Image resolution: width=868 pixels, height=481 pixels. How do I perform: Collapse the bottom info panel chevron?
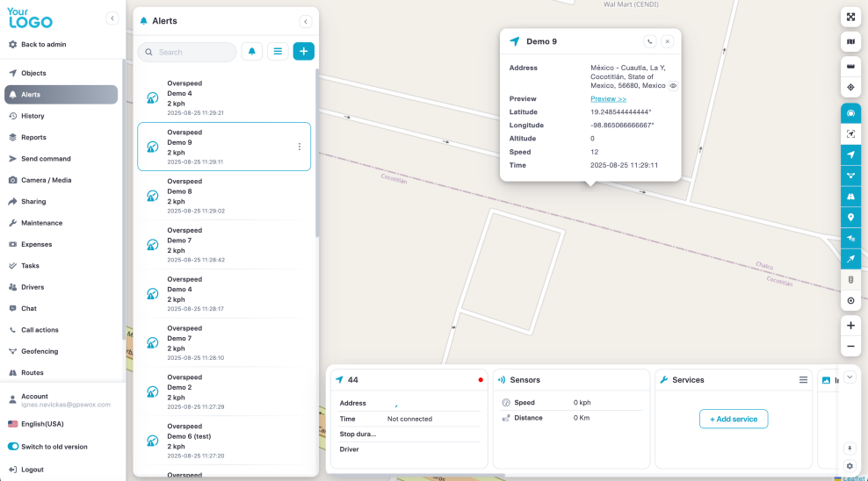coord(850,377)
